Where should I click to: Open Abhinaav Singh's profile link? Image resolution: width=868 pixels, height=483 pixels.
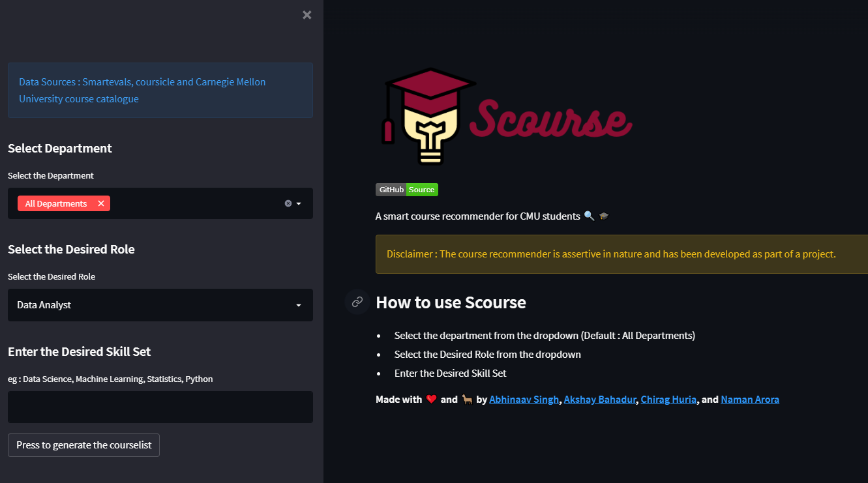click(x=524, y=399)
